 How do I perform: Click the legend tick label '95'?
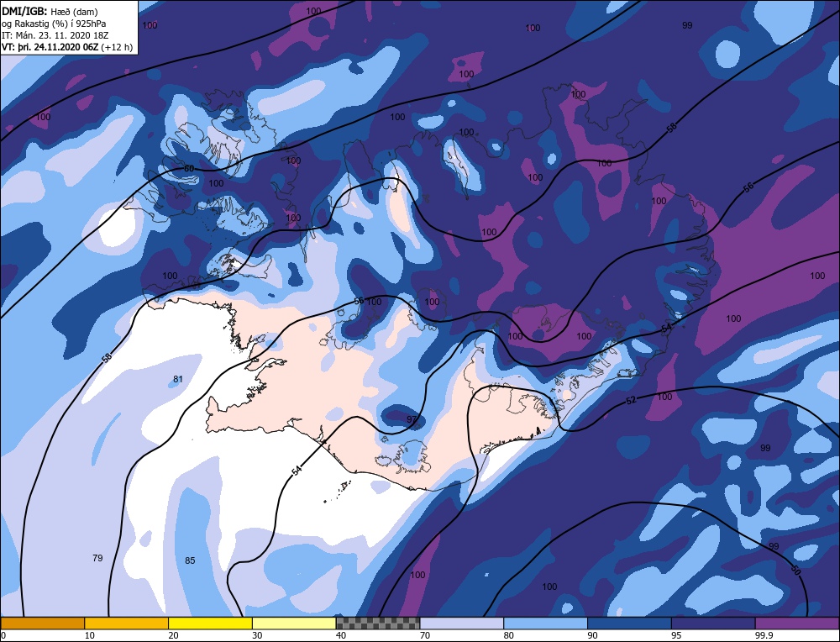[676, 635]
